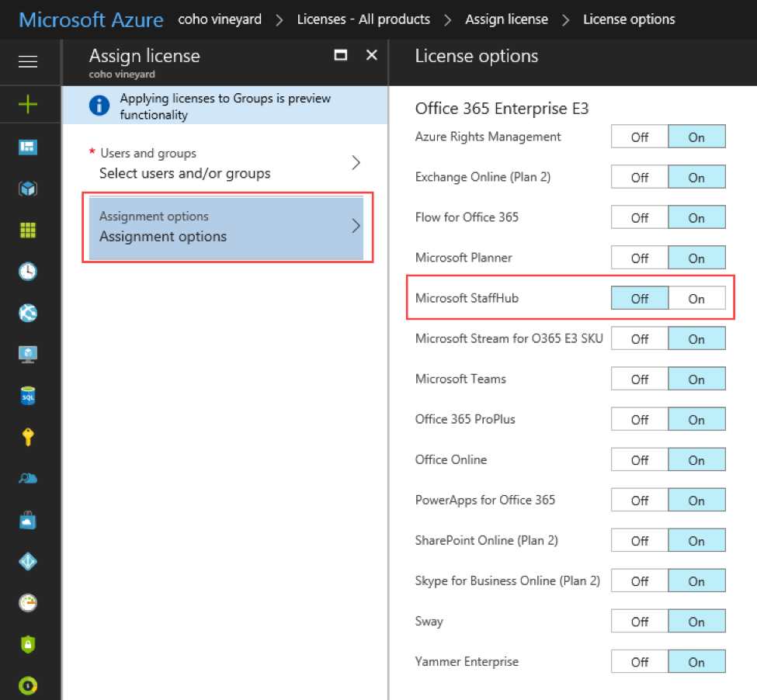The width and height of the screenshot is (757, 700).
Task: Go to Licenses - All products breadcrumb
Action: pos(363,19)
